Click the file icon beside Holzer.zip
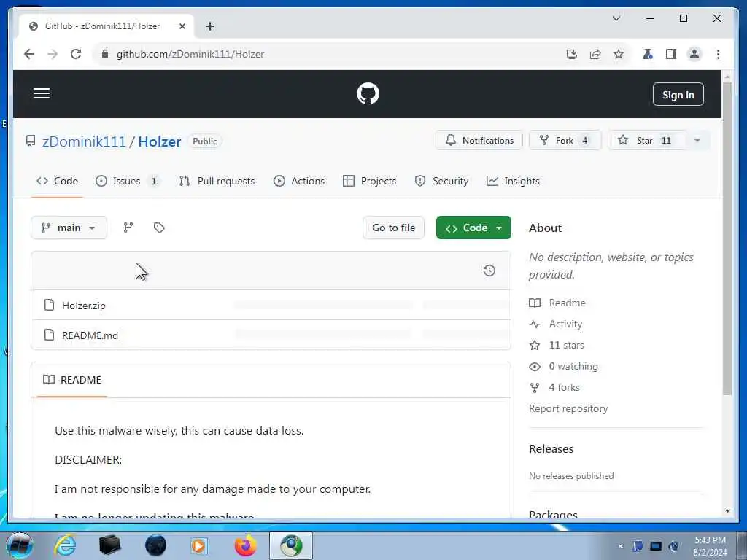Image resolution: width=747 pixels, height=560 pixels. tap(49, 305)
